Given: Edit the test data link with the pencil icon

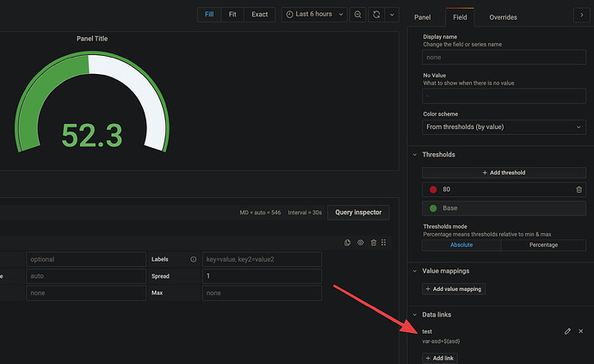Looking at the screenshot, I should 567,331.
